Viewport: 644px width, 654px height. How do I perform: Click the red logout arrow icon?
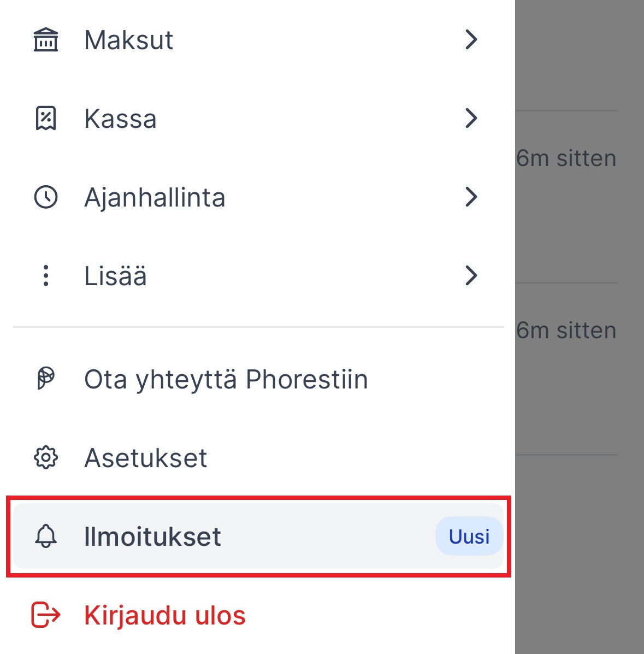(46, 615)
